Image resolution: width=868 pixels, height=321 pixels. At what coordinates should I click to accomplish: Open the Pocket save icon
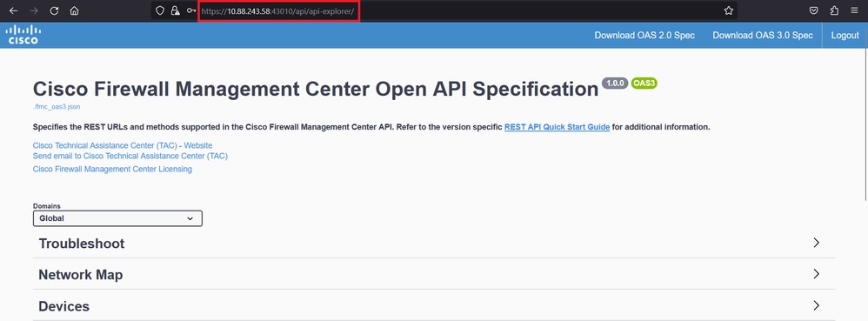tap(814, 10)
